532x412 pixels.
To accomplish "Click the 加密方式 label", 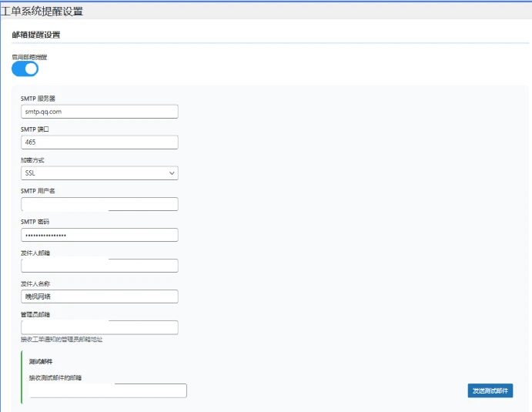I will tap(33, 160).
